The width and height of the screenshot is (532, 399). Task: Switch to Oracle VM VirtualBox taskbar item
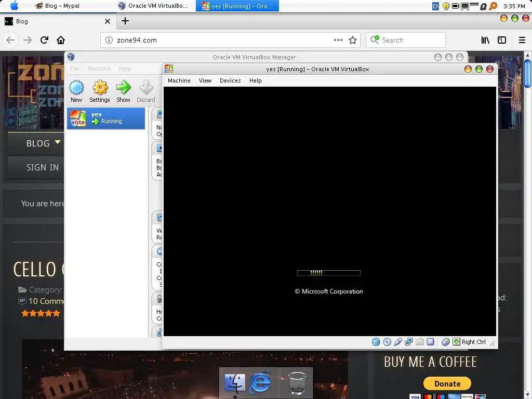tap(153, 6)
